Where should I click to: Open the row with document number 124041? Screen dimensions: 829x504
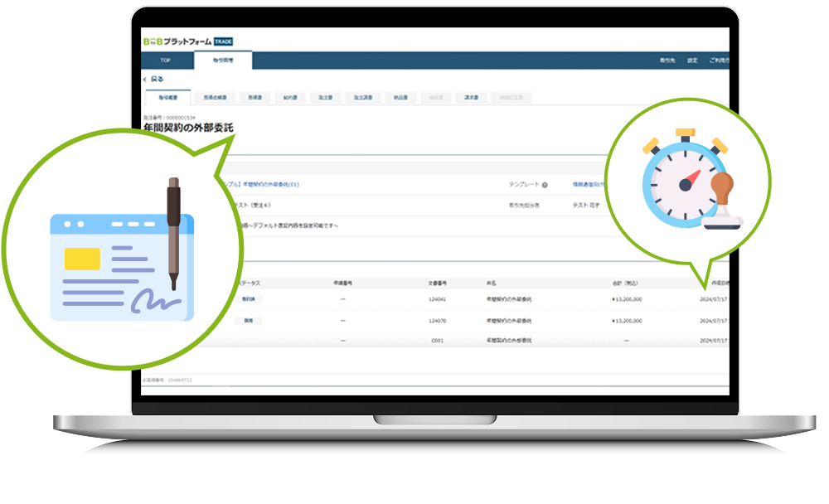(437, 299)
